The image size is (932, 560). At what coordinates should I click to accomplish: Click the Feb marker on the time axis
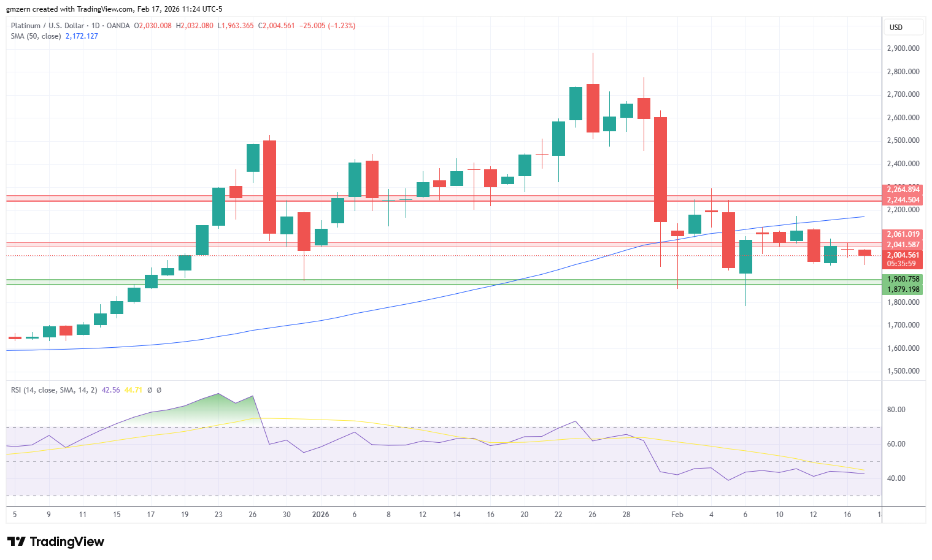click(677, 515)
